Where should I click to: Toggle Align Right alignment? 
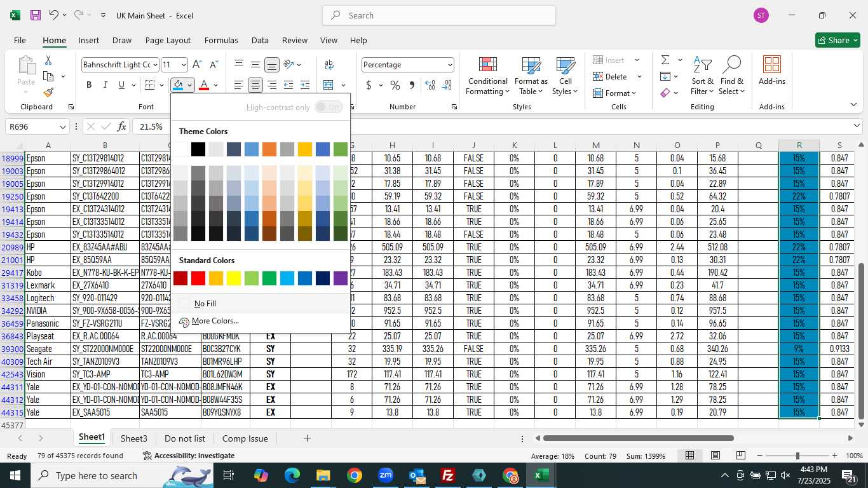click(x=272, y=85)
